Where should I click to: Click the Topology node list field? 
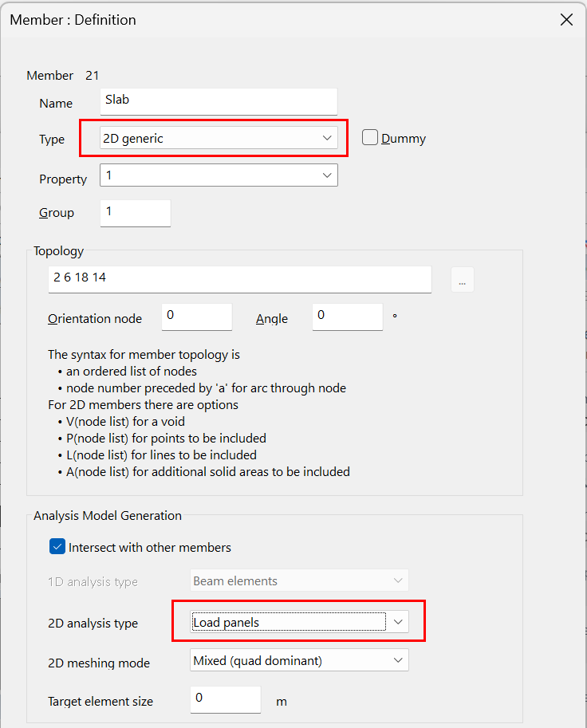pos(239,279)
